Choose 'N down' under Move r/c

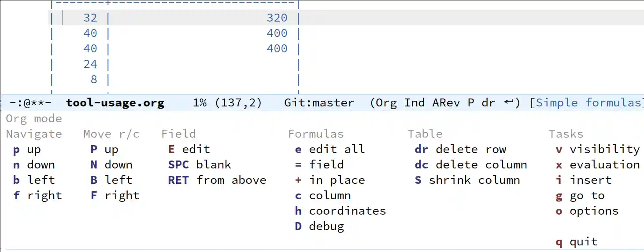coord(111,165)
